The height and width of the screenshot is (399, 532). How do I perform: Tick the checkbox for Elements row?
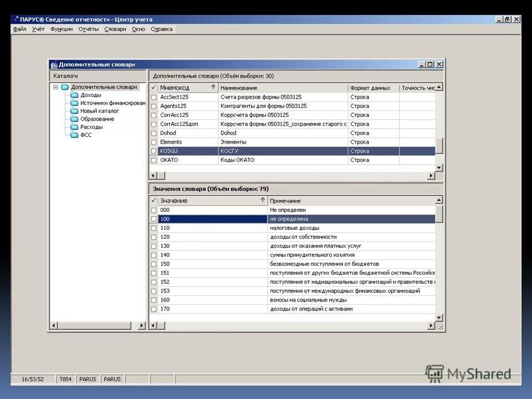[154, 142]
